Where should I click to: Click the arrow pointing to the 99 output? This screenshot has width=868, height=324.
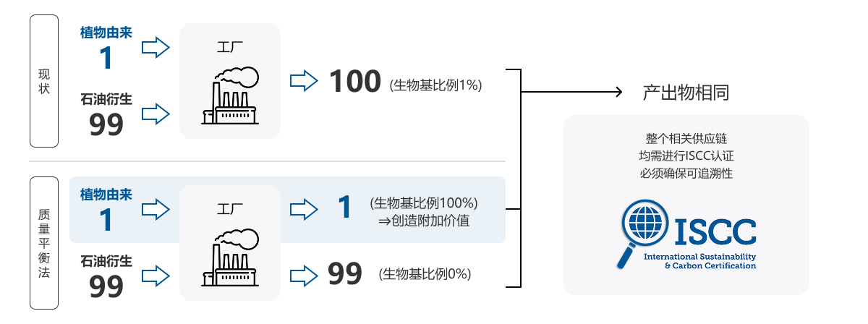[x=304, y=274]
